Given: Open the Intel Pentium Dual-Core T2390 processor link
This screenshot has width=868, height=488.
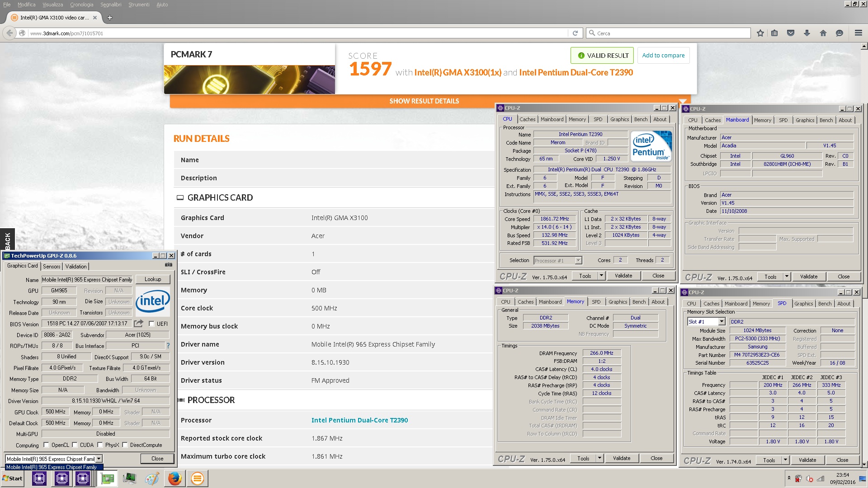Looking at the screenshot, I should [359, 420].
